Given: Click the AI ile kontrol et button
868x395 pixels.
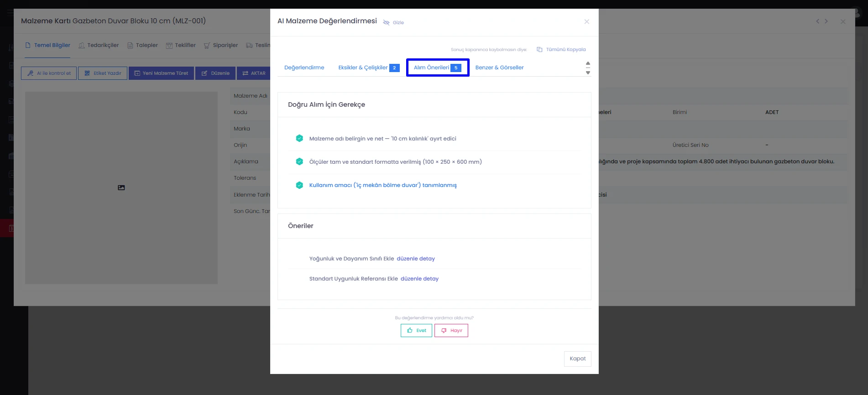Looking at the screenshot, I should [49, 73].
